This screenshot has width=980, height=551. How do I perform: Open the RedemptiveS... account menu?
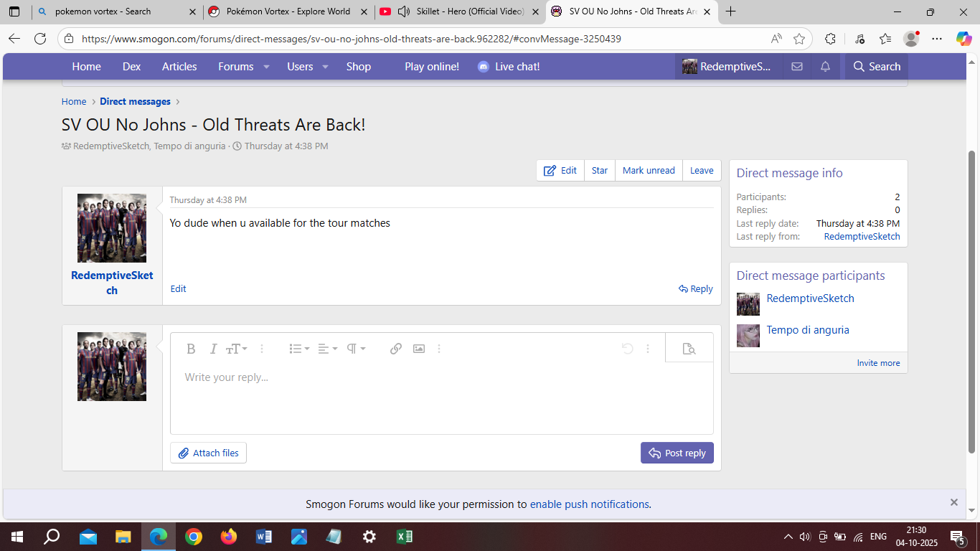click(x=727, y=67)
